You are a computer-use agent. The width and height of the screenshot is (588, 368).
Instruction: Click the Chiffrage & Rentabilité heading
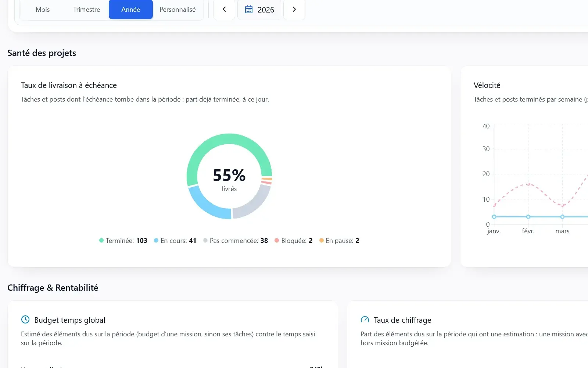click(x=53, y=288)
